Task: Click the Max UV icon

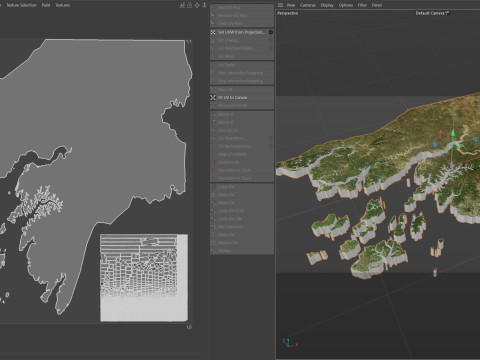Action: pos(213,90)
